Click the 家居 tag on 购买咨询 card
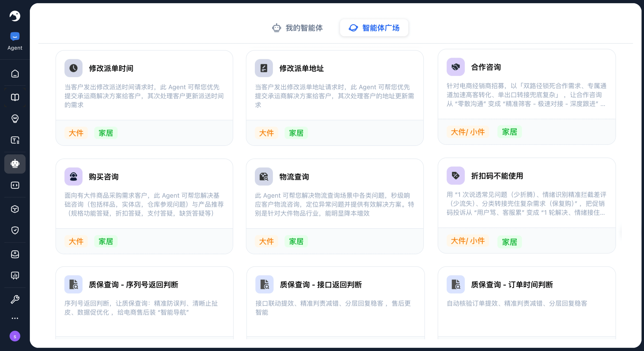 point(106,242)
